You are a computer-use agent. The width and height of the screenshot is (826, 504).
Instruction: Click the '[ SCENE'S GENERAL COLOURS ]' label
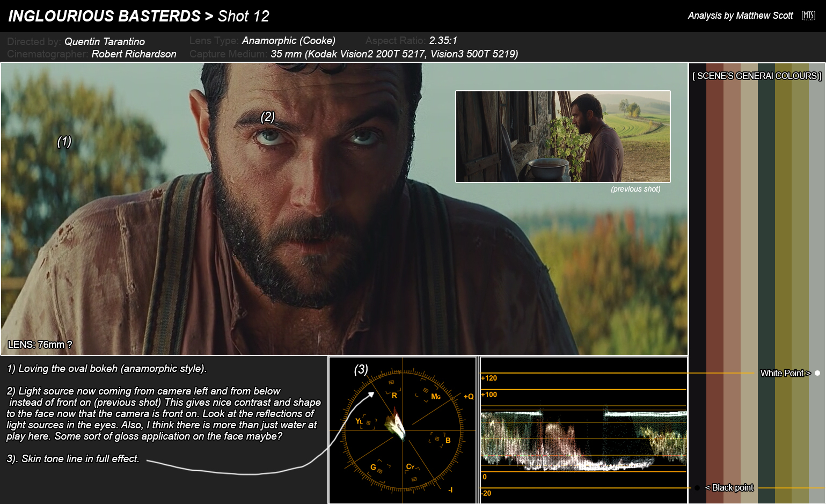[757, 76]
